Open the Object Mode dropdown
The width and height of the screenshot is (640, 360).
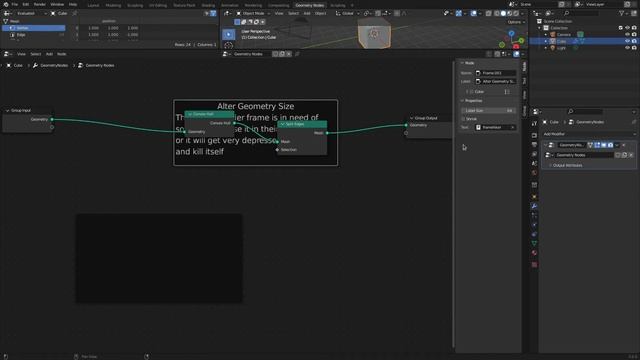(x=253, y=13)
